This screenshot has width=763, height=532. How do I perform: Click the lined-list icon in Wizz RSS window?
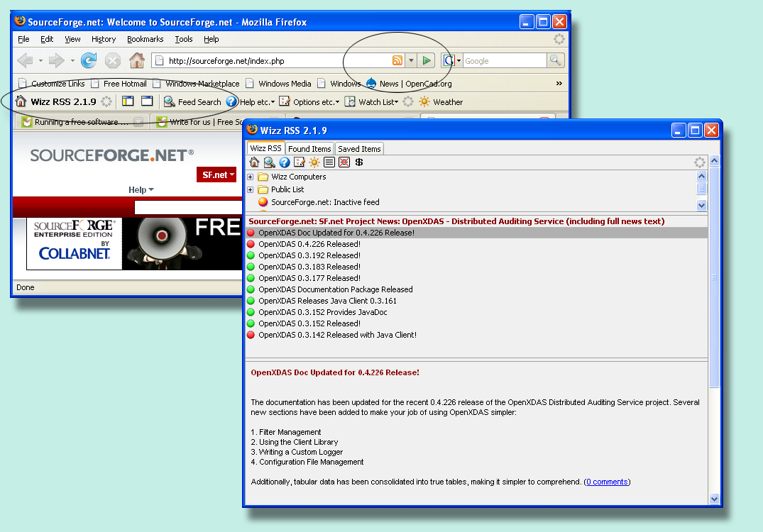pos(329,162)
